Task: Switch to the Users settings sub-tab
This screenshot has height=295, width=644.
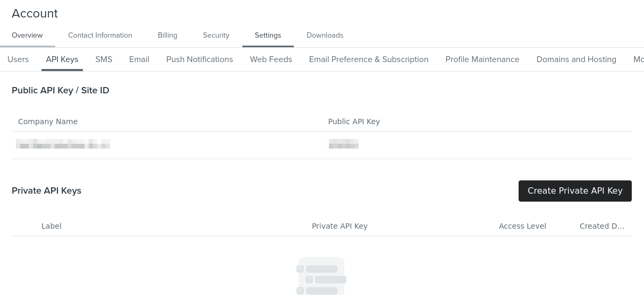Action: click(18, 59)
